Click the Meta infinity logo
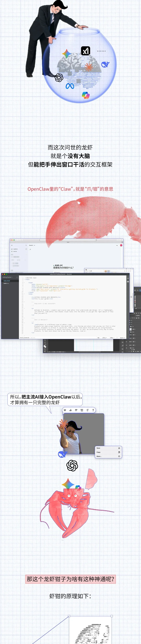 [70, 86]
